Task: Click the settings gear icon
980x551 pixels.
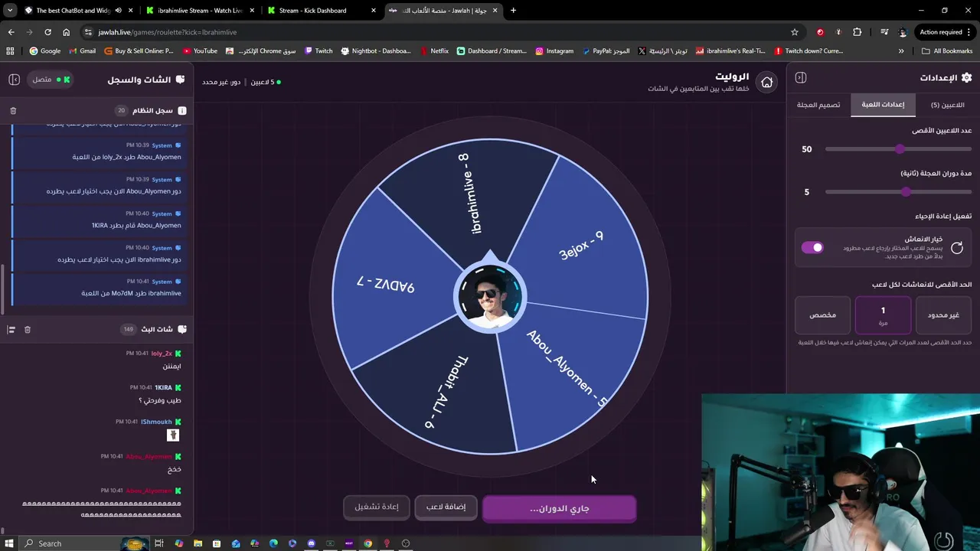Action: pos(966,77)
